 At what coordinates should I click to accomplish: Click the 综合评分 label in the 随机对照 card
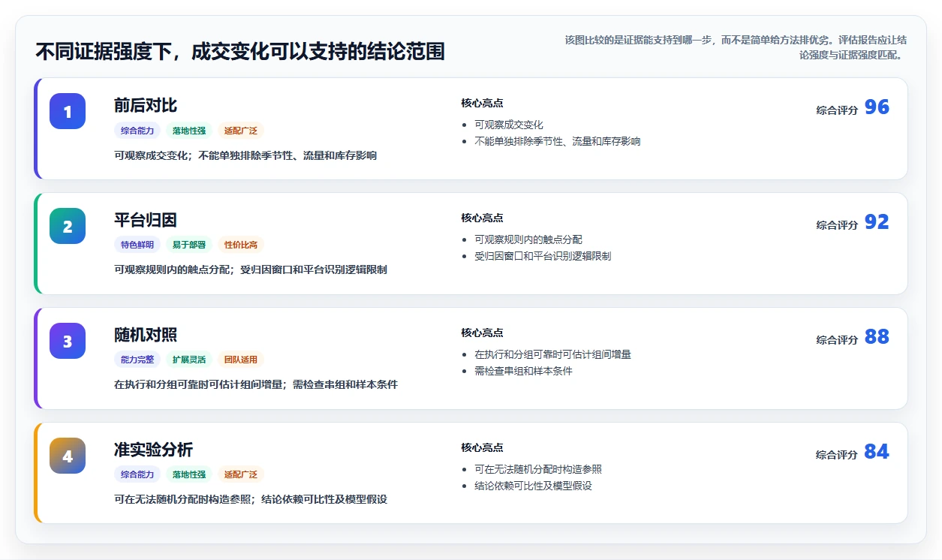point(837,340)
